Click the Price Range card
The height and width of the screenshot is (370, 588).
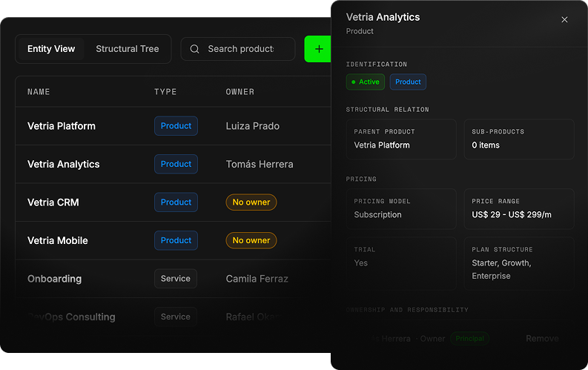[519, 209]
